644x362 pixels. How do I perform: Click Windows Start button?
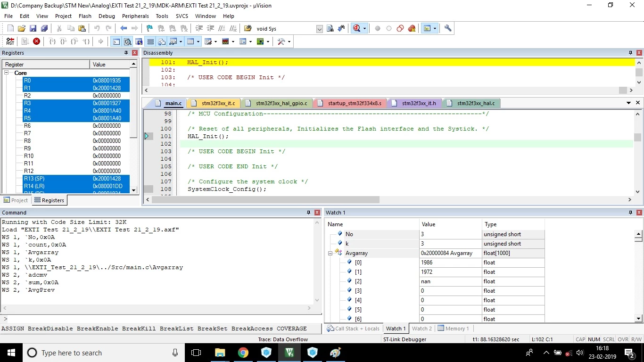(11, 353)
